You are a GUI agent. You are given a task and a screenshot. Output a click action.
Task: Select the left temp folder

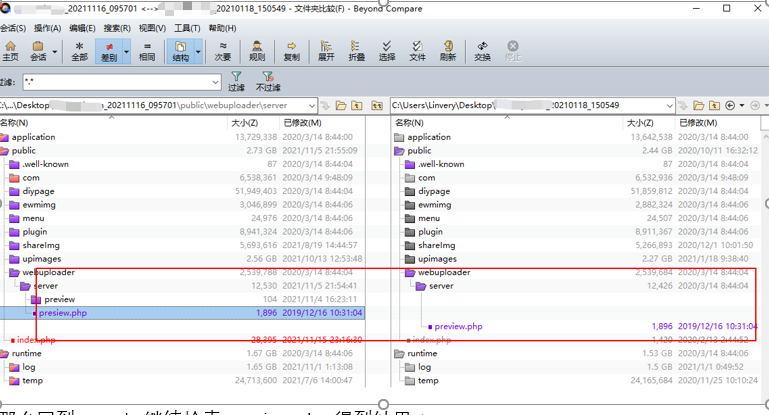coord(32,381)
